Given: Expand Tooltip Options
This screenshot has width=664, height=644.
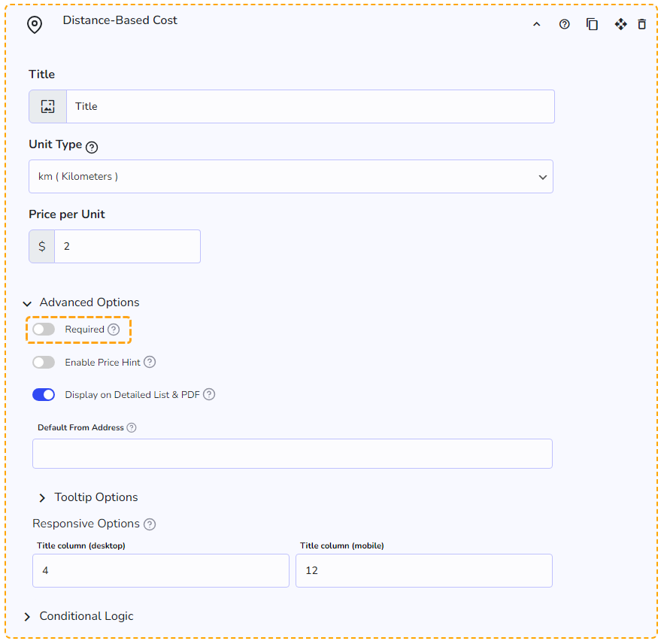Looking at the screenshot, I should [x=88, y=497].
